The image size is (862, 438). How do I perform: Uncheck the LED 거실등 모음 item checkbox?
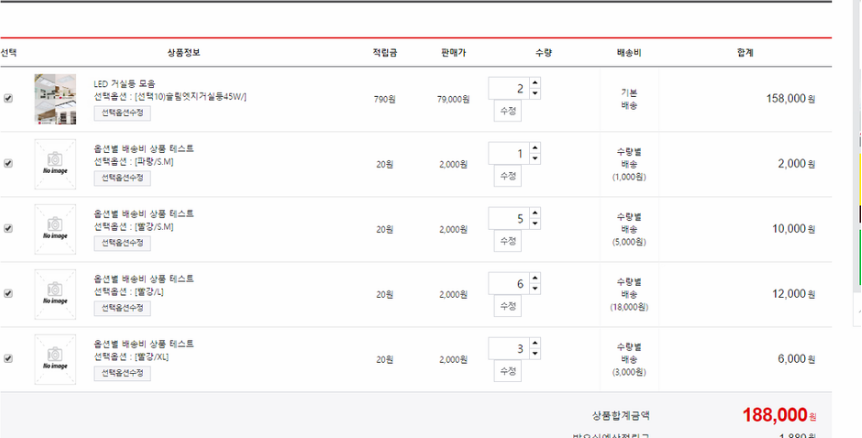pyautogui.click(x=9, y=99)
